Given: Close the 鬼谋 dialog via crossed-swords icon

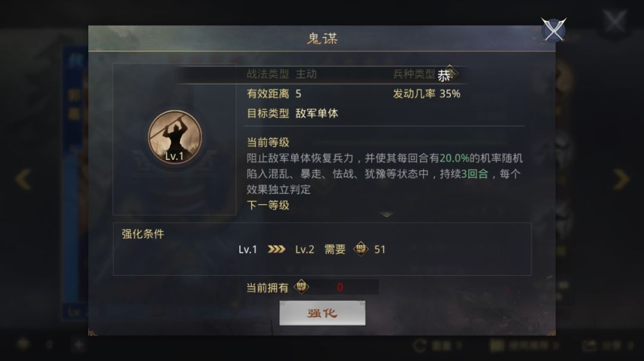Looking at the screenshot, I should (x=553, y=30).
